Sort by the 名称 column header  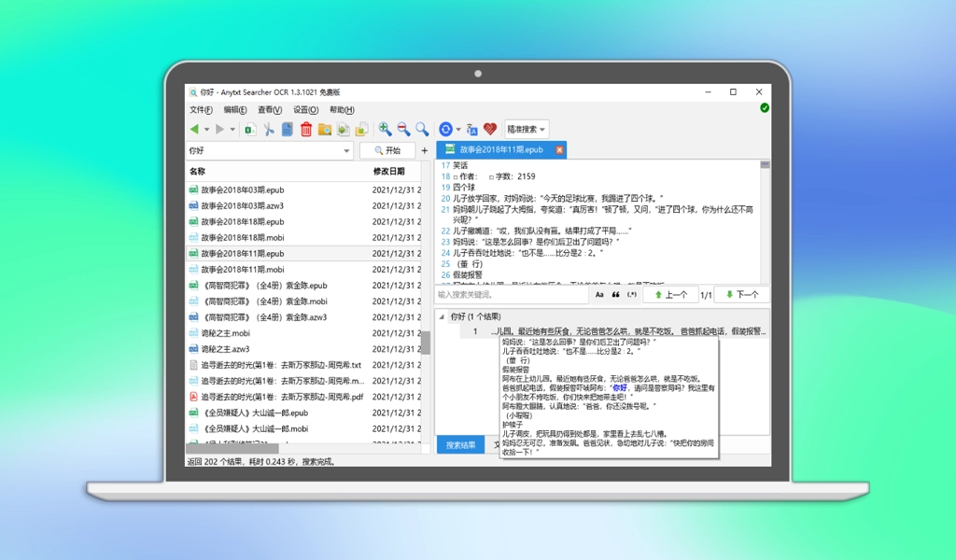click(197, 171)
